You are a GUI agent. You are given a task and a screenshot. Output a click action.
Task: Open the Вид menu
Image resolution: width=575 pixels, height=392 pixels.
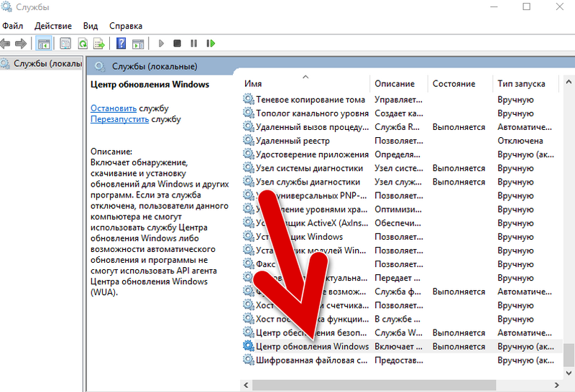pos(91,26)
